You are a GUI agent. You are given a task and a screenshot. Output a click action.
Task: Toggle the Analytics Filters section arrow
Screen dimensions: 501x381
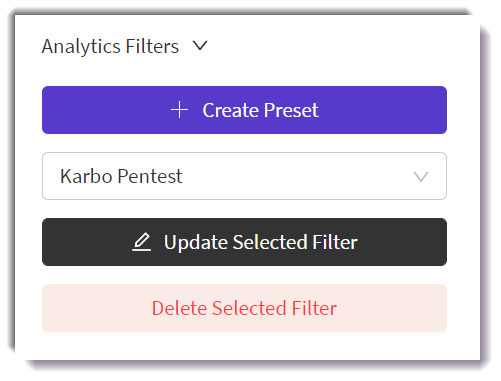coord(200,46)
